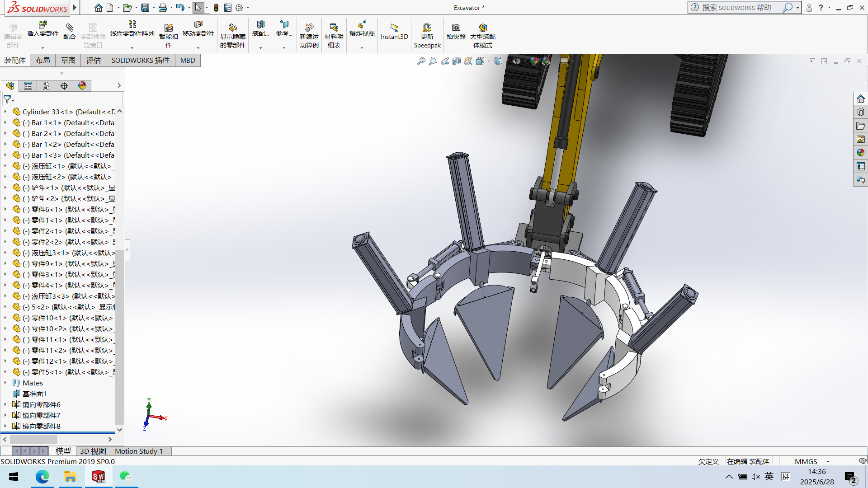Toggle hide/show items eye icon
The image size is (868, 488).
click(x=516, y=61)
